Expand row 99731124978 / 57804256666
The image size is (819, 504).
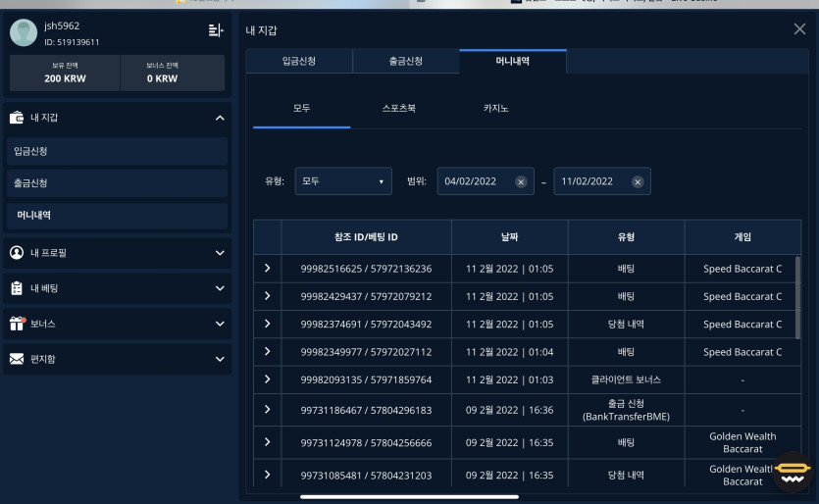pyautogui.click(x=268, y=442)
